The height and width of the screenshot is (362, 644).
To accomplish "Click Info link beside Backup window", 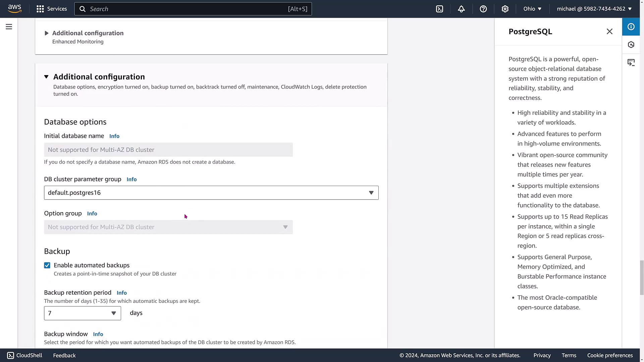I will click(x=98, y=334).
